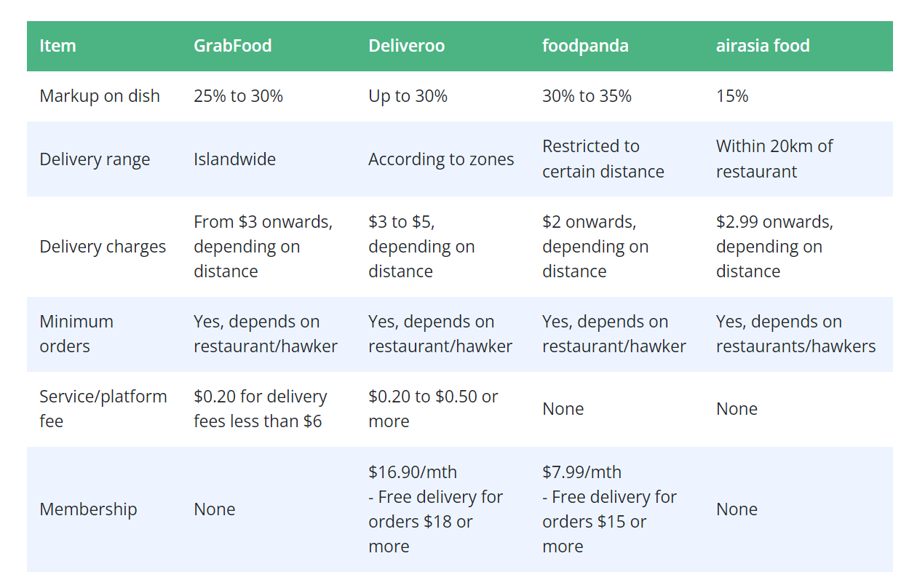
Task: Click the Deliveroo column header
Action: [x=406, y=46]
